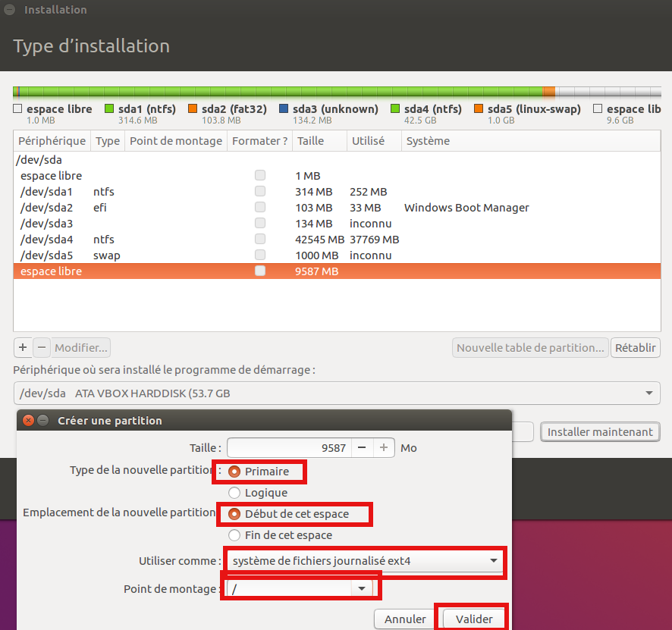Toggle format checkbox for selected espace libre

(x=259, y=271)
